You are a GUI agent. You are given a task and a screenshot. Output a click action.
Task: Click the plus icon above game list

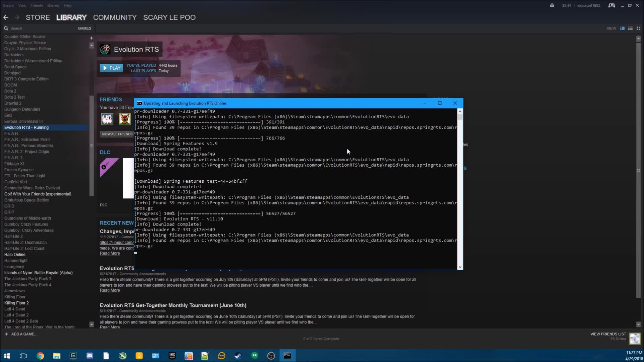(x=91, y=38)
